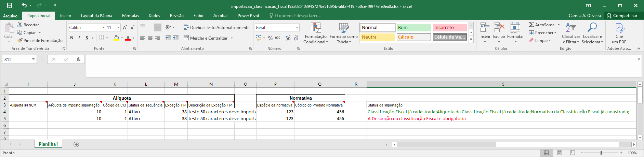Screen dimensions: 644x157
Task: Apply yellow fill color
Action: pyautogui.click(x=116, y=38)
